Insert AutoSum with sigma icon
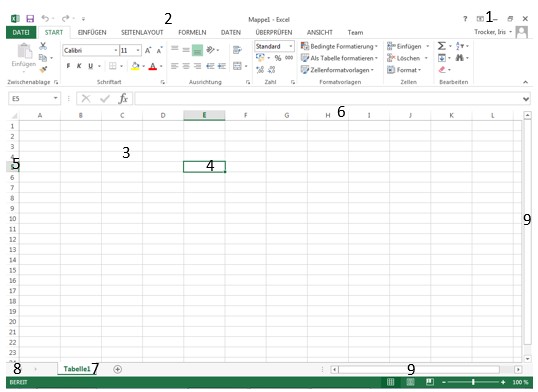The width and height of the screenshot is (538, 392). coord(442,46)
